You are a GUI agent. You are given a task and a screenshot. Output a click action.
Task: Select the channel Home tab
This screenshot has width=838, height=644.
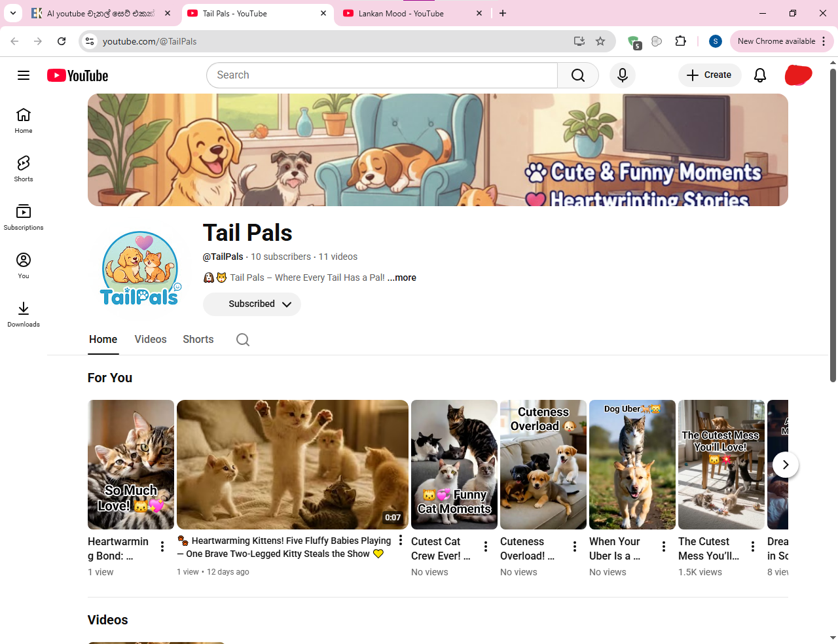pyautogui.click(x=103, y=340)
